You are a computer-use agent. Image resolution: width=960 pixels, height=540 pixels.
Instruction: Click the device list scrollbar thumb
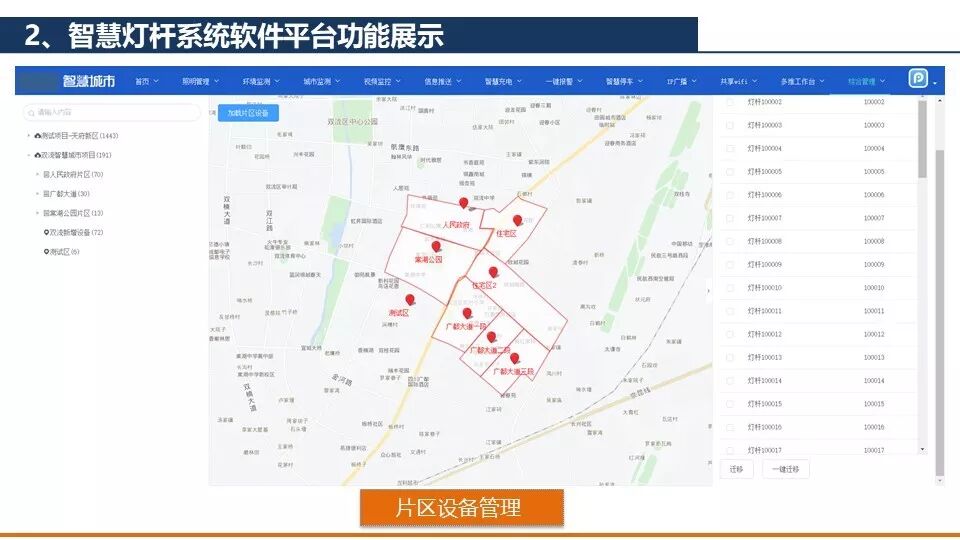pyautogui.click(x=922, y=140)
